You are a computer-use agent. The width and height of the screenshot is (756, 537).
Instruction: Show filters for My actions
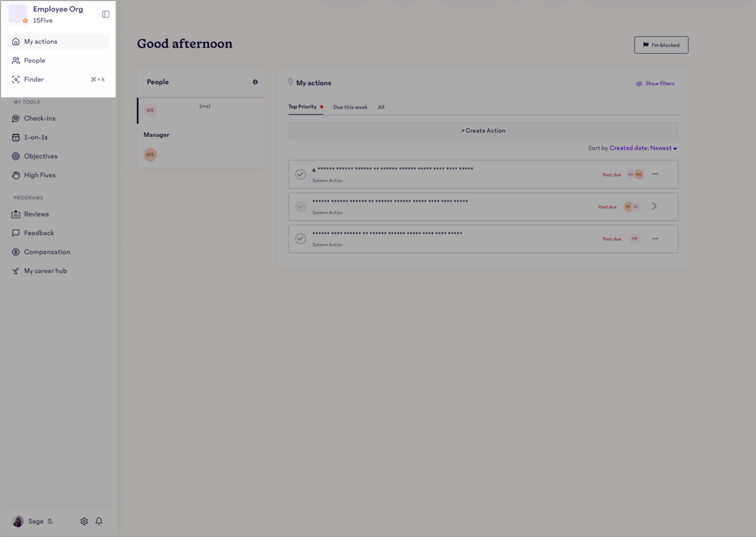click(x=655, y=84)
